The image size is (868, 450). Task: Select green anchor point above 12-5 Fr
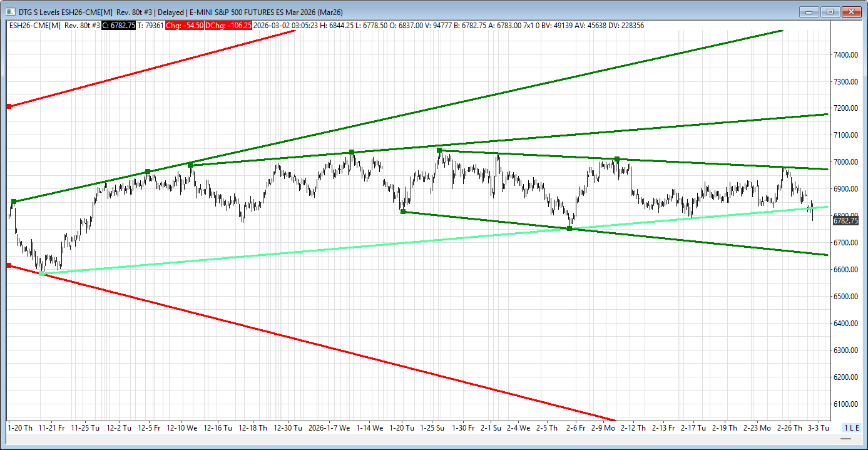[x=148, y=171]
